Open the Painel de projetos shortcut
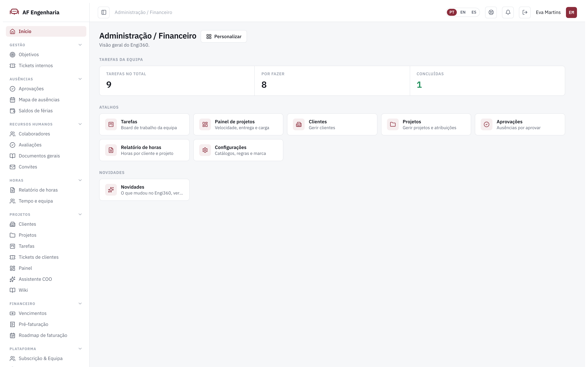The image size is (588, 367). 238,125
